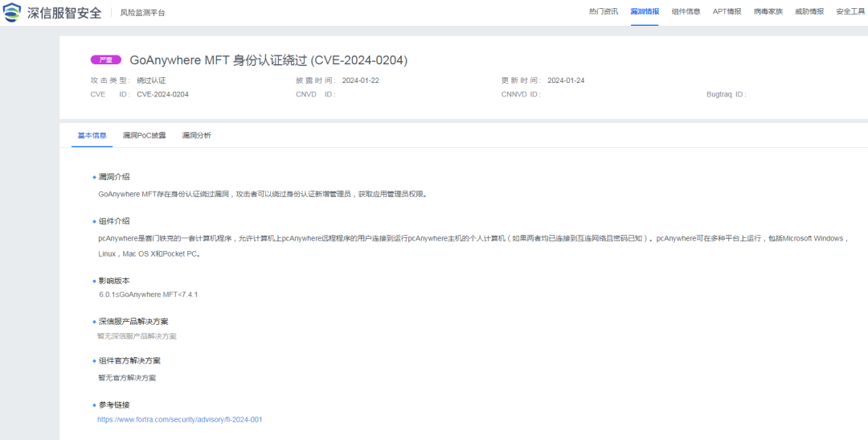The image size is (868, 440).
Task: Click the 影响版本 section heading
Action: pyautogui.click(x=114, y=281)
